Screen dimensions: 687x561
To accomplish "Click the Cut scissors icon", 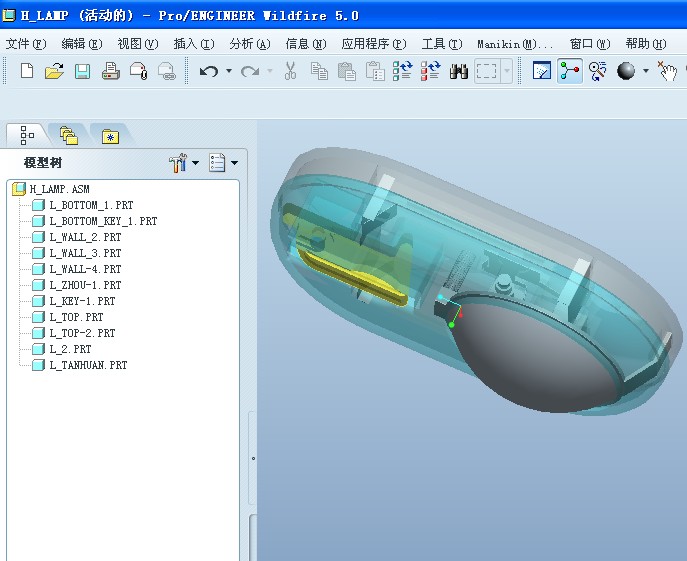I will [x=290, y=71].
